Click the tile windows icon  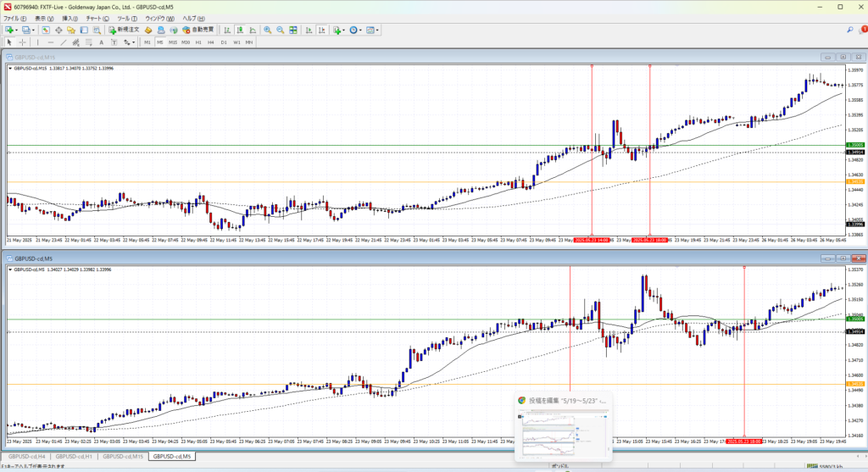click(293, 30)
